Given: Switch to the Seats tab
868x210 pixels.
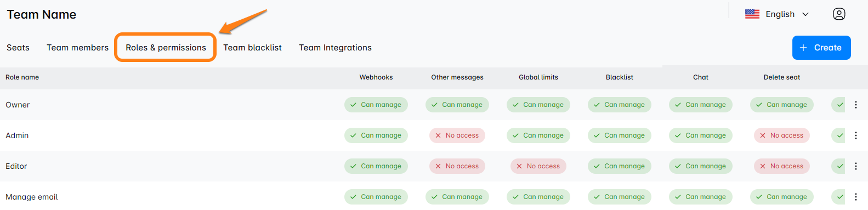Looking at the screenshot, I should pos(18,48).
